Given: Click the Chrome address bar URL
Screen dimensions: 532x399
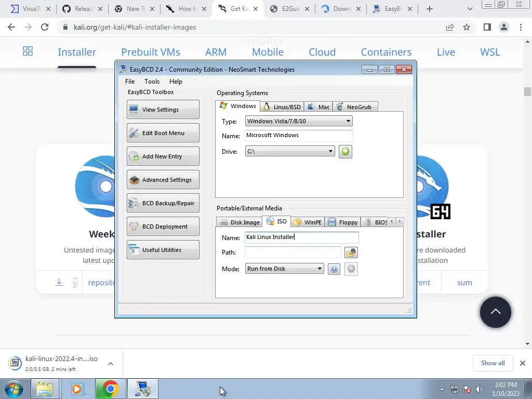Looking at the screenshot, I should coord(135,27).
